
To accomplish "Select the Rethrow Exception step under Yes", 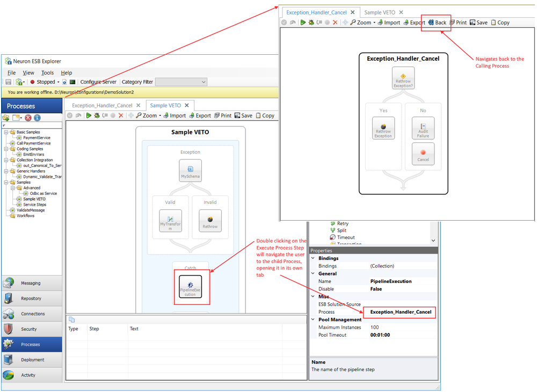I will (383, 128).
